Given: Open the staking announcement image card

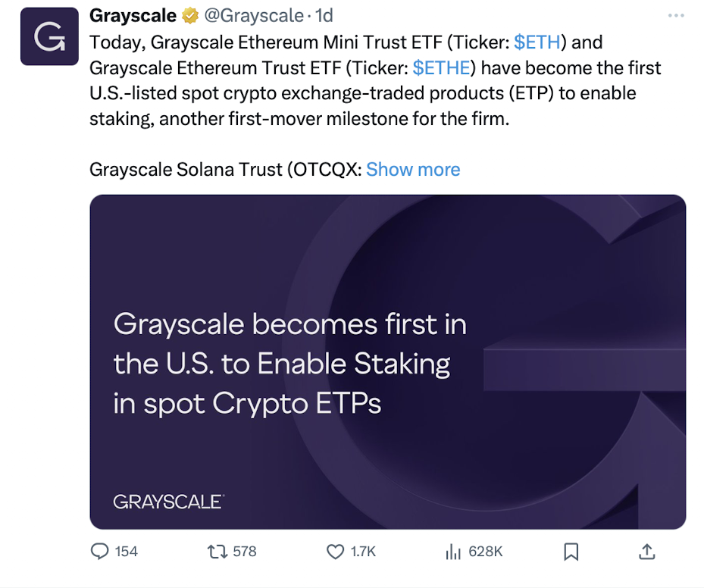Looking at the screenshot, I should point(387,361).
